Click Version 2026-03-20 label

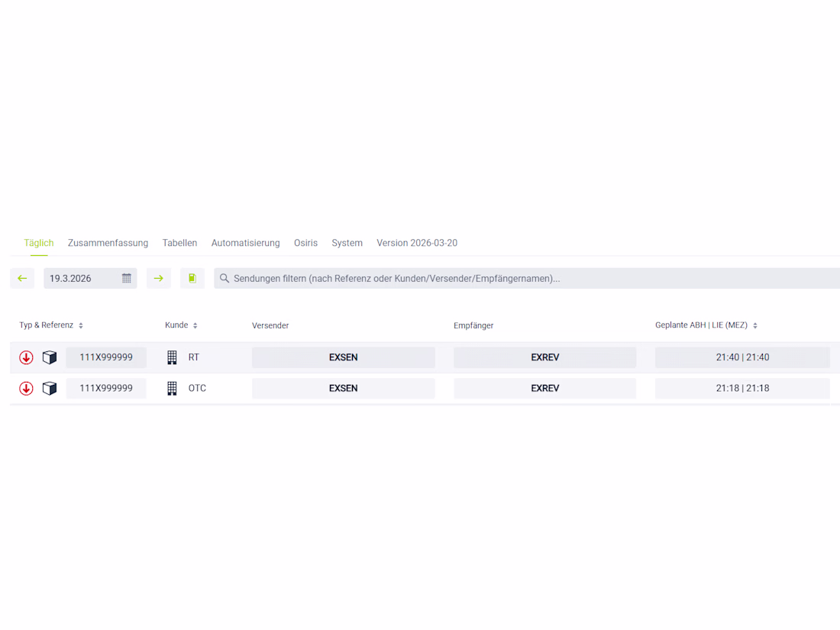(x=417, y=243)
